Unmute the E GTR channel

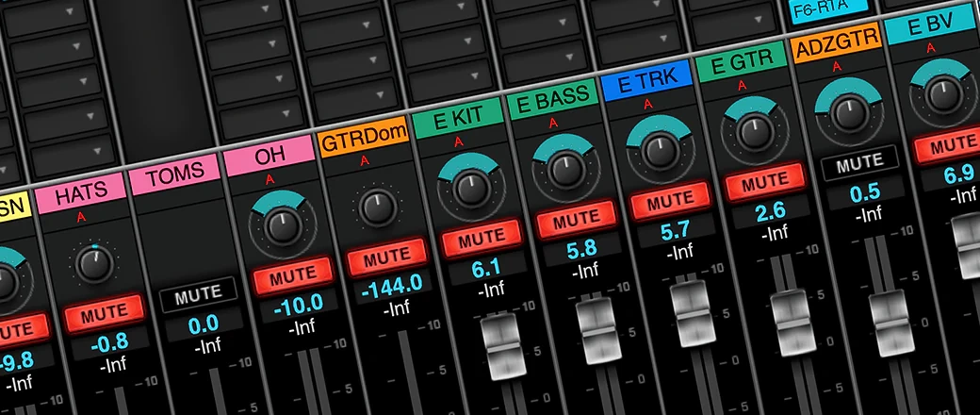coord(765,181)
